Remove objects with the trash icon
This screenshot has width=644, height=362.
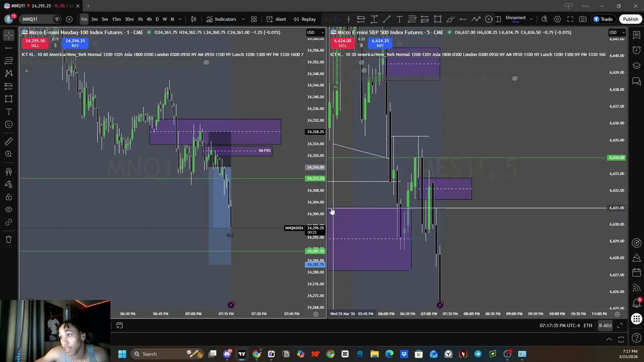(x=9, y=239)
